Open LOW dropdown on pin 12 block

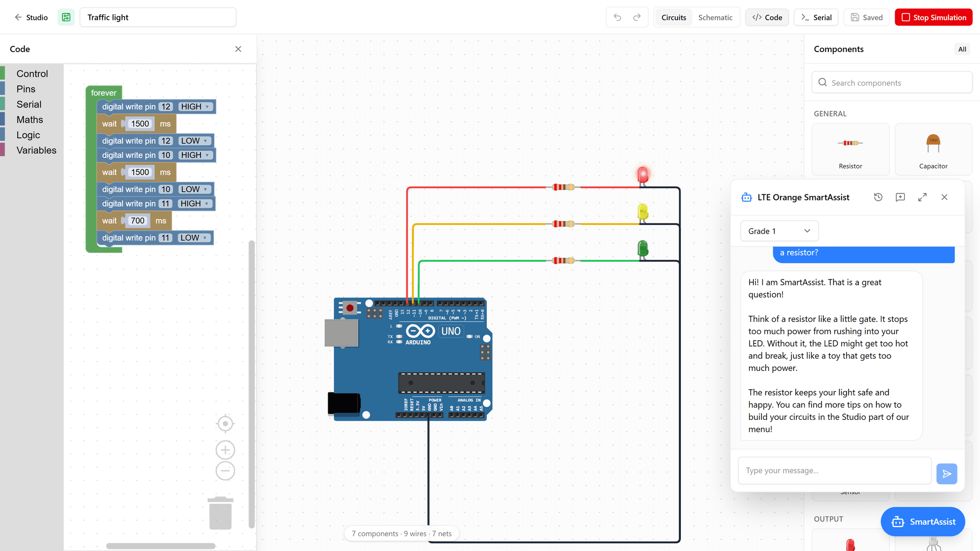pos(195,141)
